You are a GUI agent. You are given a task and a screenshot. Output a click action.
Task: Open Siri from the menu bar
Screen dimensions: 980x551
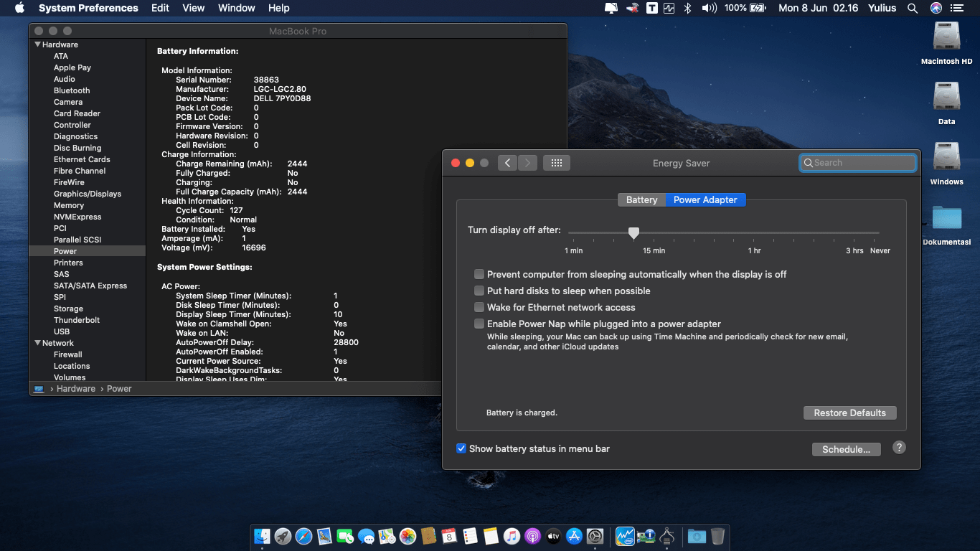[936, 8]
